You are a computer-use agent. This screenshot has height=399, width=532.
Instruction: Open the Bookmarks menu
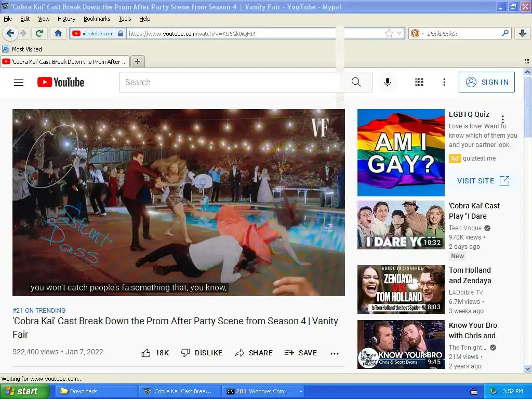coord(97,19)
